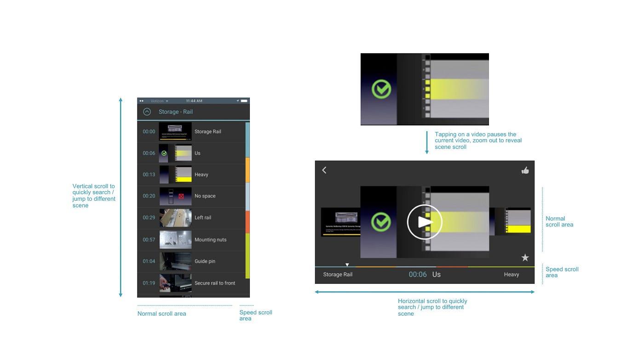Select next scene thumbnail on right
The image size is (644, 362).
click(510, 221)
